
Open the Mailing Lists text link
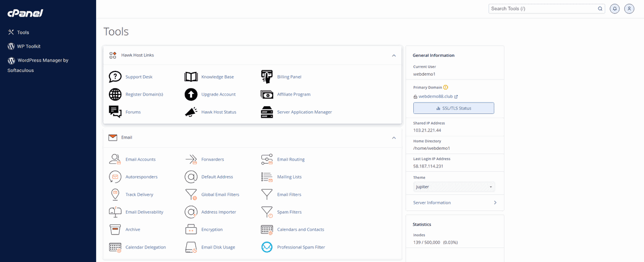click(x=289, y=177)
